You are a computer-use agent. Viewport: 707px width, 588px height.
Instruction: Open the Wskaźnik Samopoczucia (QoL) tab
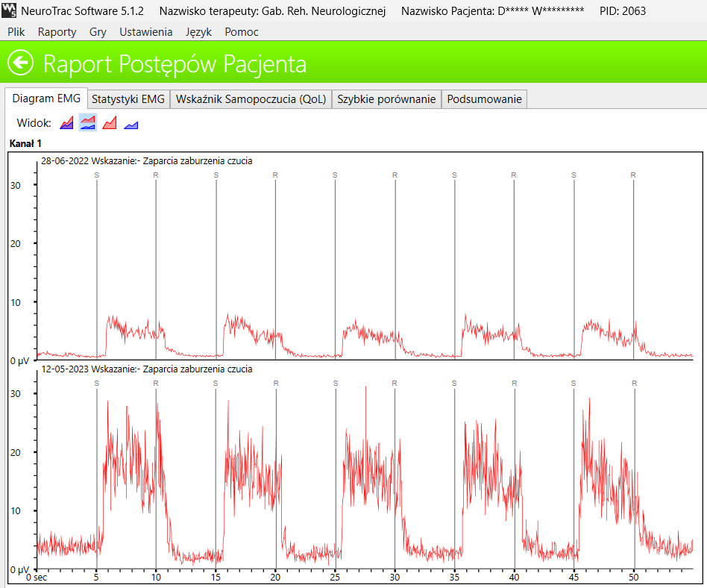pos(251,98)
